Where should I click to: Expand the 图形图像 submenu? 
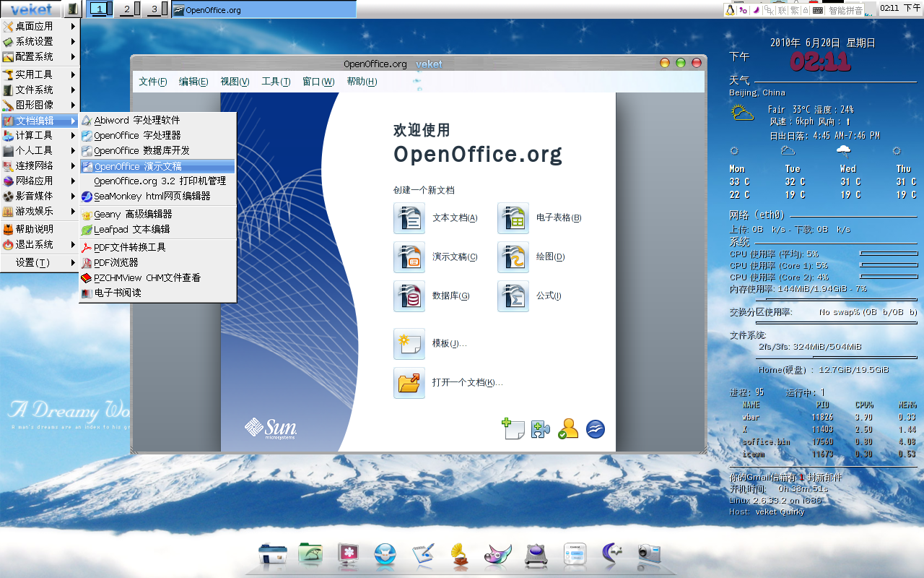pyautogui.click(x=40, y=105)
